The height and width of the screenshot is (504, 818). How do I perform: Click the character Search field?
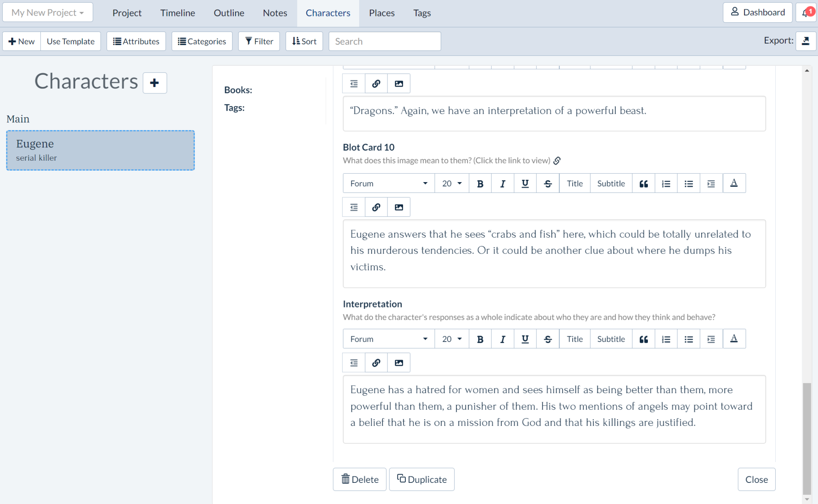385,41
